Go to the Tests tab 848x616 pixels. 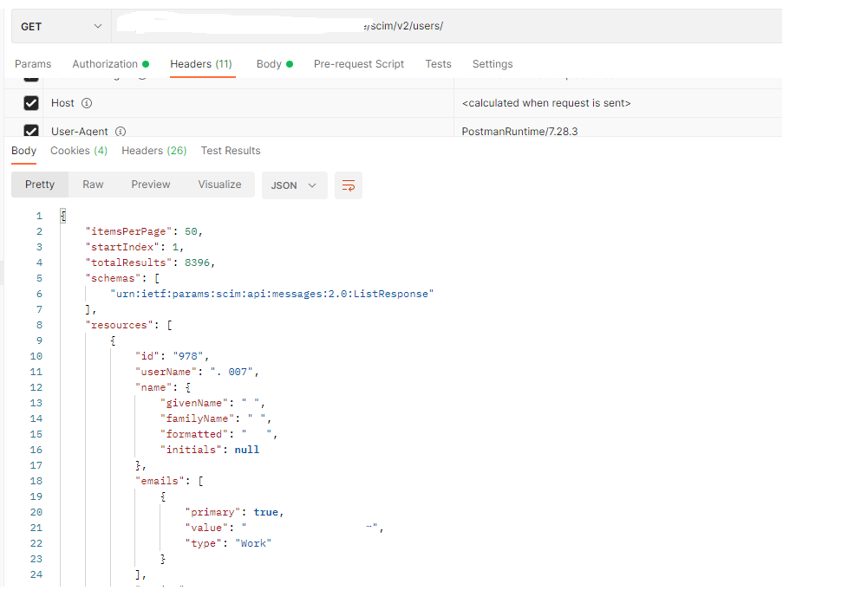pos(438,64)
